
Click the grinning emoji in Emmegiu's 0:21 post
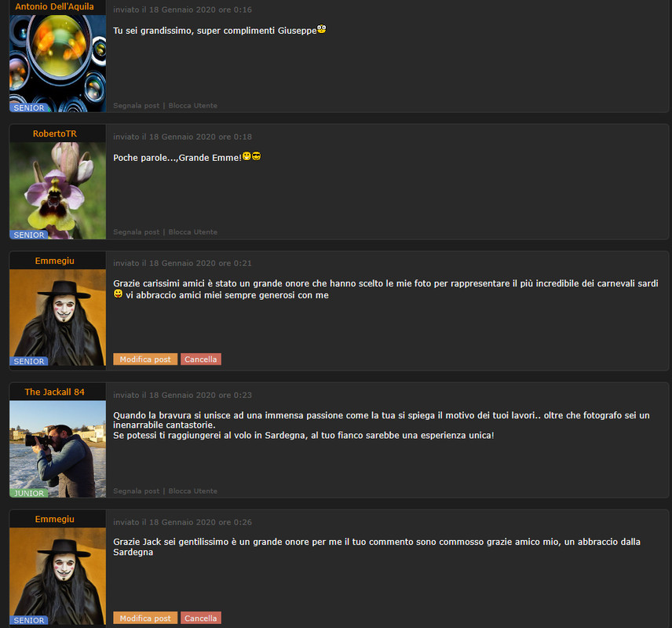118,294
